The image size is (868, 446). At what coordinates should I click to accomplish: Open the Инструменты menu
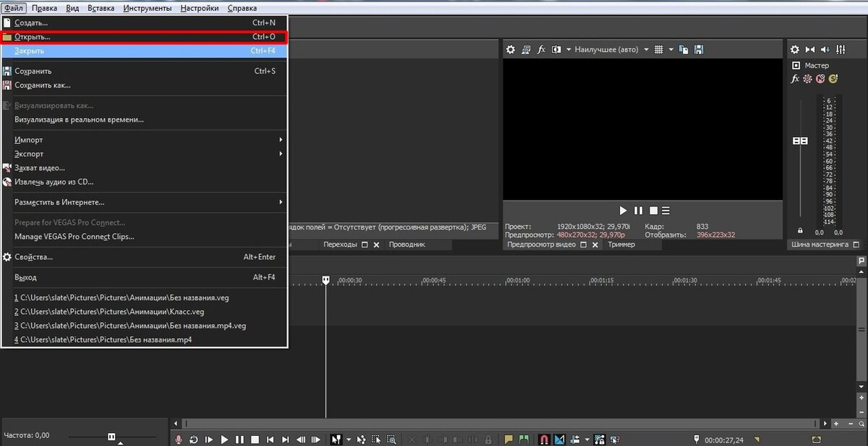148,8
